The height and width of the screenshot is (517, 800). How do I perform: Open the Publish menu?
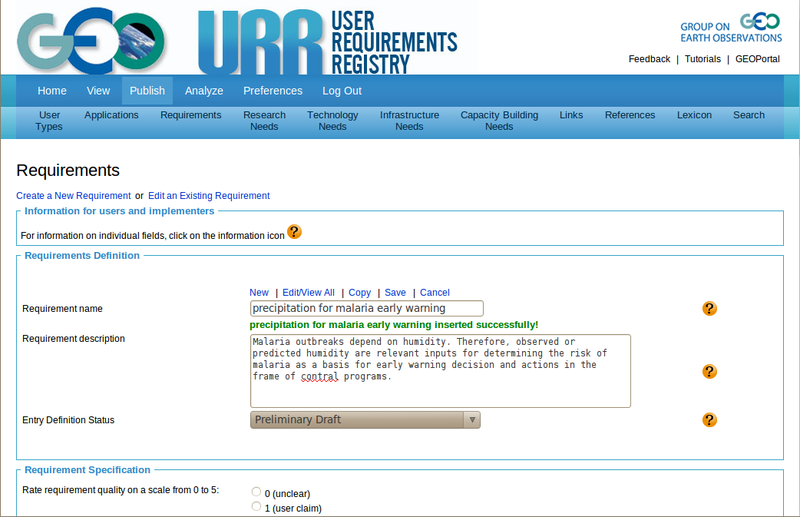tap(147, 91)
